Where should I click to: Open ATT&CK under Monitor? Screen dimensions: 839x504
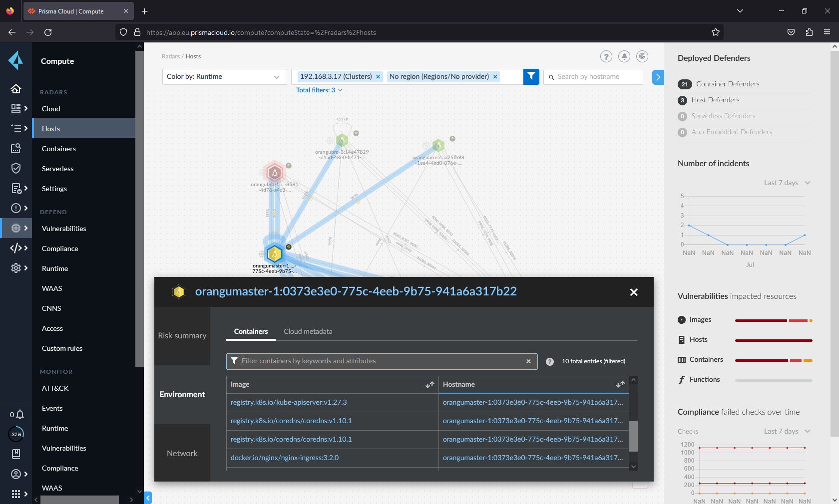55,388
